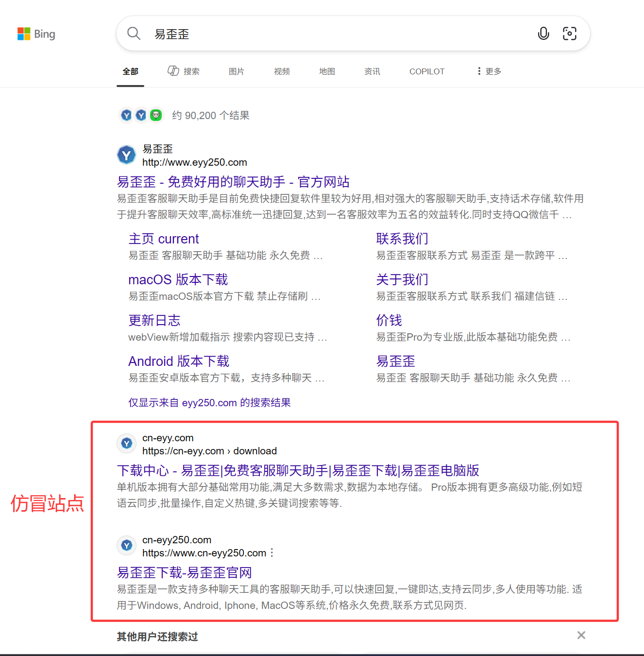The image size is (644, 656).
Task: Click the 易歪歪 site favicon at eyy250.com
Action: tap(127, 155)
